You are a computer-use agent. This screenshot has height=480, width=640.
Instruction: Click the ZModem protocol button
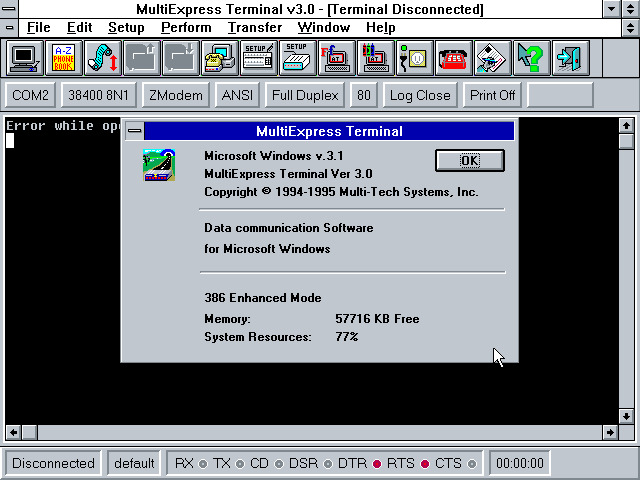coord(176,95)
